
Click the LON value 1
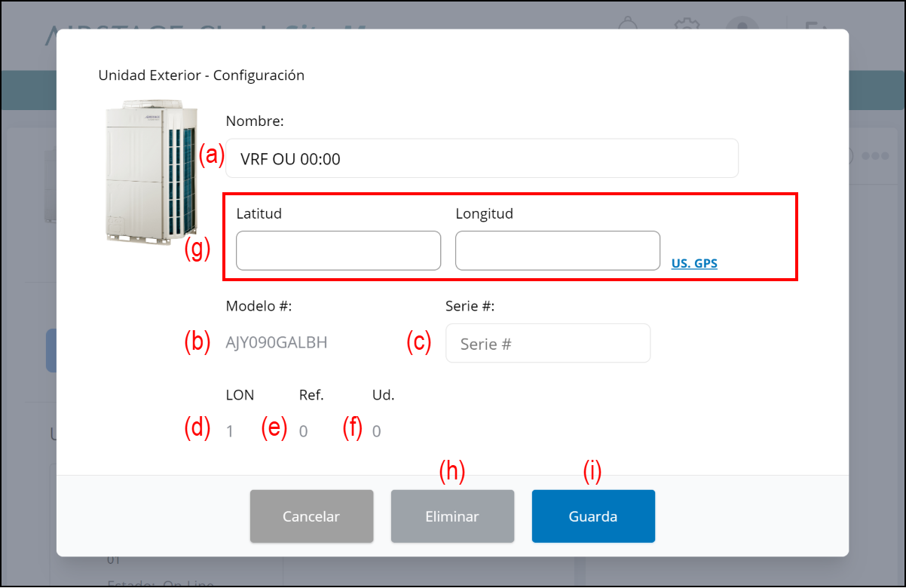230,431
